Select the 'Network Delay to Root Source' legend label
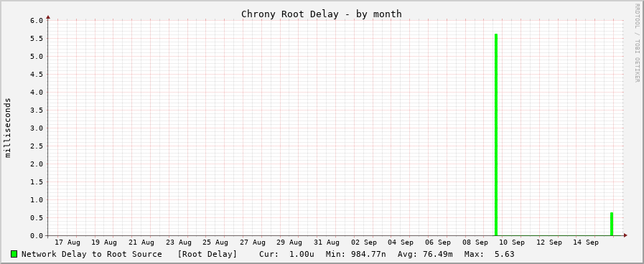Screen dimensions: 644x264 click(x=92, y=254)
